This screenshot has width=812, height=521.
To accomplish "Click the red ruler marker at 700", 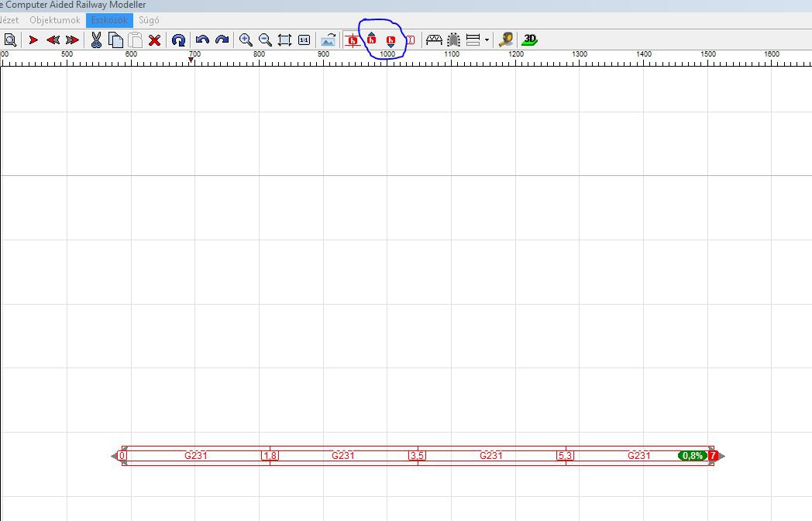I will pos(191,60).
